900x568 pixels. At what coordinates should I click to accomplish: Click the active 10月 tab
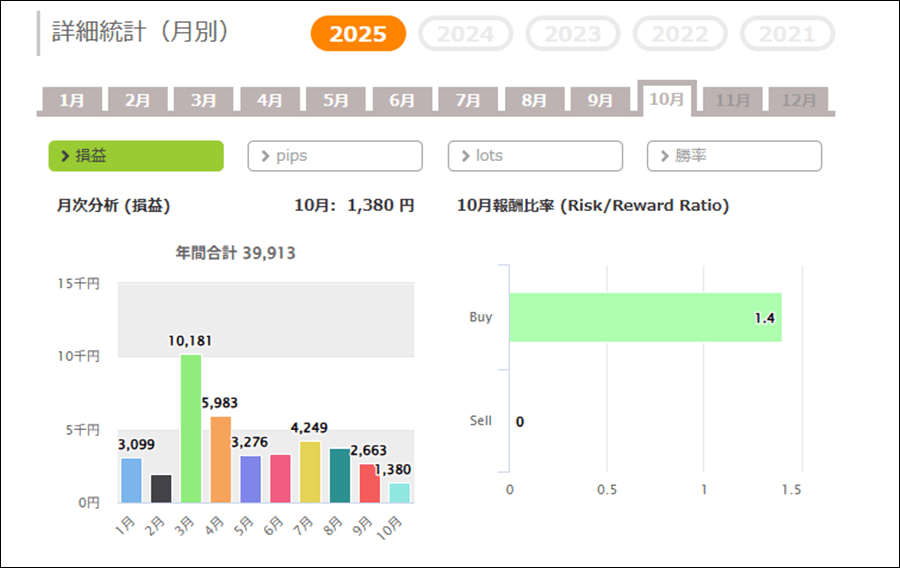coord(667,99)
